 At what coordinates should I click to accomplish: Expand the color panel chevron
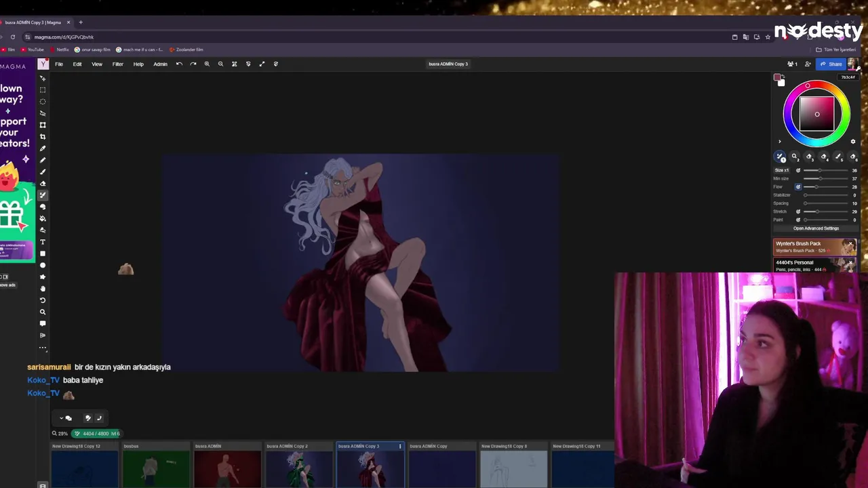(779, 142)
